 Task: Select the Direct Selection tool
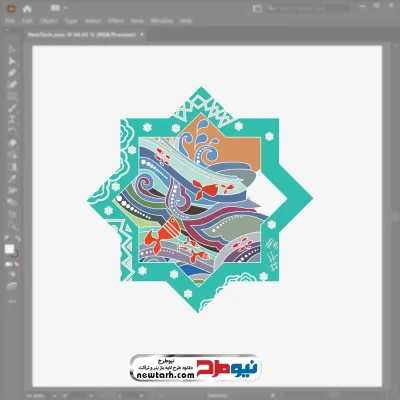[x=12, y=61]
